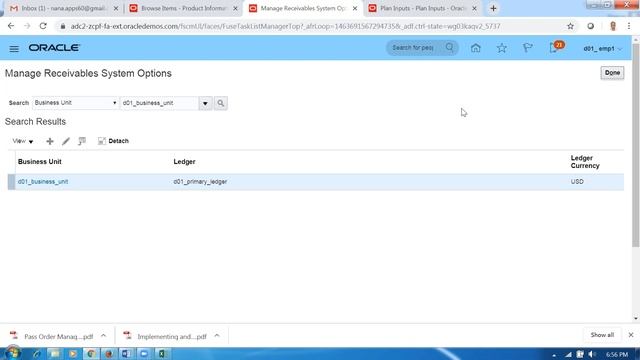Bookmark this page with star icon
640x360 pixels.
(570, 26)
